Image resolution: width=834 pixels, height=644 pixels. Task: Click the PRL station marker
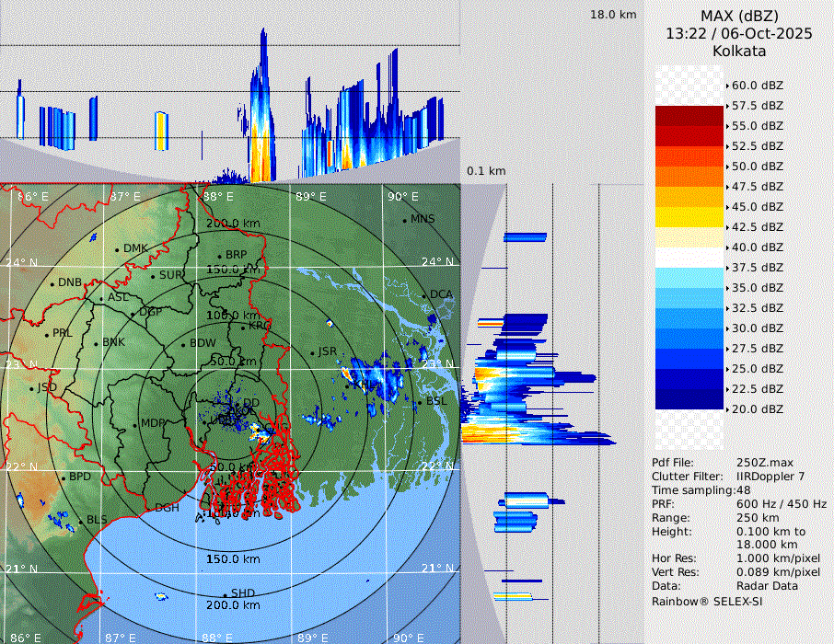pos(47,334)
